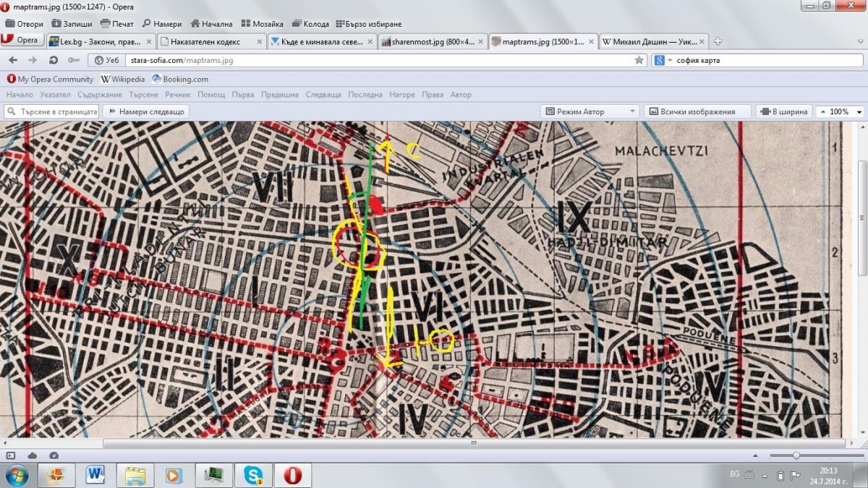Click the Първа navigation link

(x=243, y=95)
